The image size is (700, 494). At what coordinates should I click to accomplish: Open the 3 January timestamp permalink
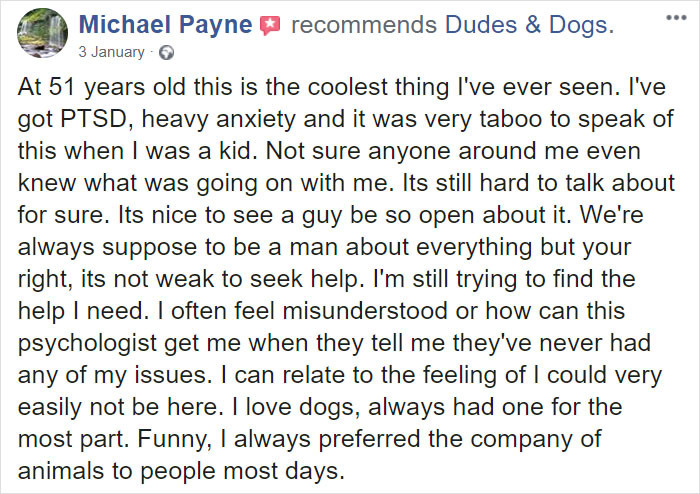[112, 52]
